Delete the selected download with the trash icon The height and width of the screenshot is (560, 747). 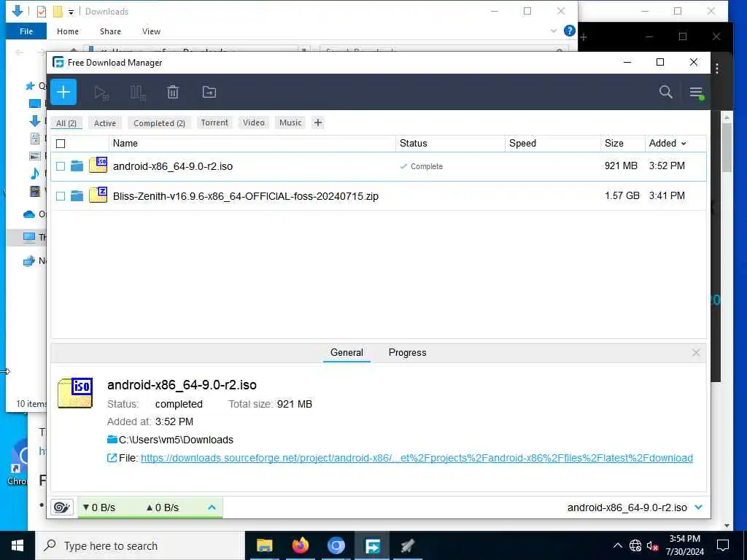point(173,92)
